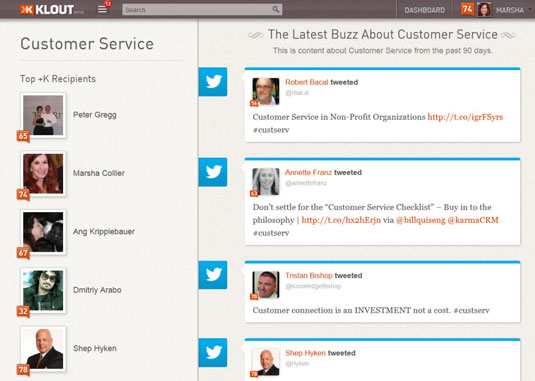Click Twitter bird icon beside Tristan Bishop tweet
Image resolution: width=535 pixels, height=381 pixels.
tap(213, 275)
